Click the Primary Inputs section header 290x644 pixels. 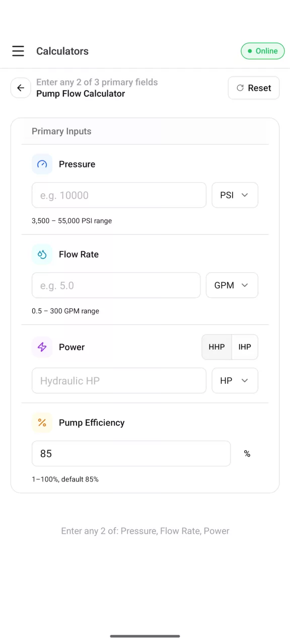(x=61, y=131)
